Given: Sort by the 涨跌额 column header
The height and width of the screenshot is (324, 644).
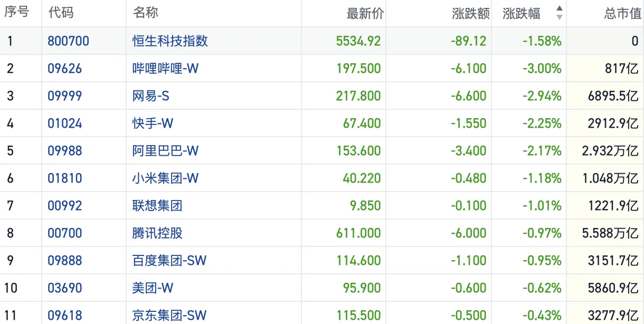Looking at the screenshot, I should coord(471,13).
